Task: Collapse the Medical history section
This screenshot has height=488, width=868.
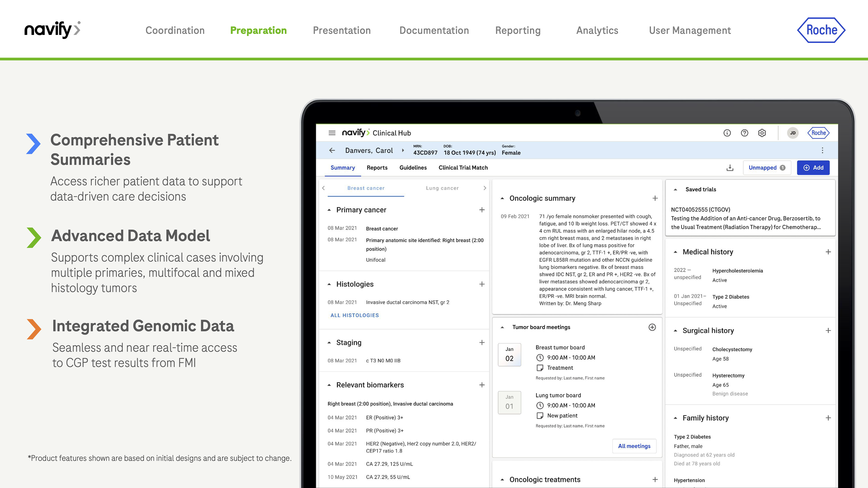Action: 675,252
